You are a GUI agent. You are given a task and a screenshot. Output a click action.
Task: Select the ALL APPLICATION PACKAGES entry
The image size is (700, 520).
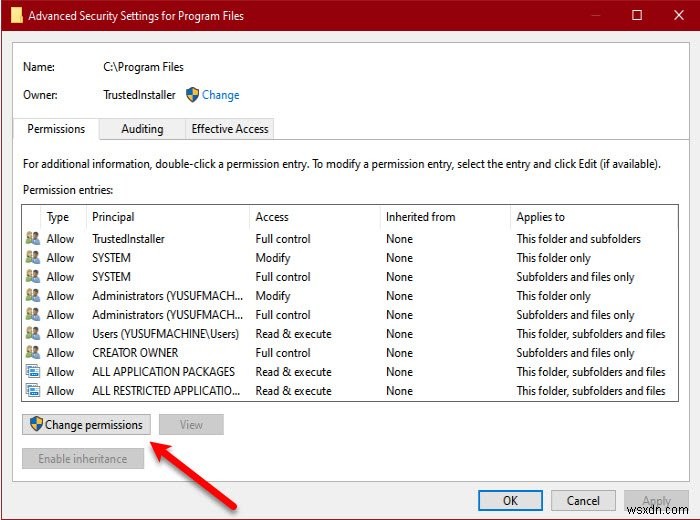163,371
